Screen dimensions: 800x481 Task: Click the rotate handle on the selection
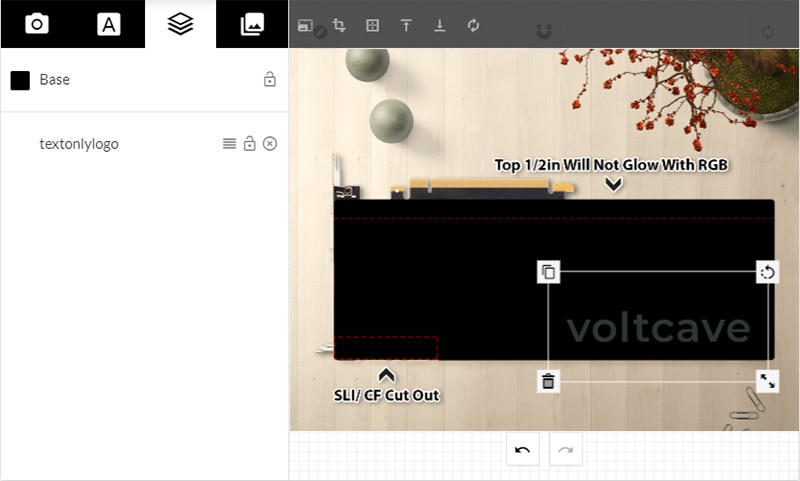click(x=767, y=272)
